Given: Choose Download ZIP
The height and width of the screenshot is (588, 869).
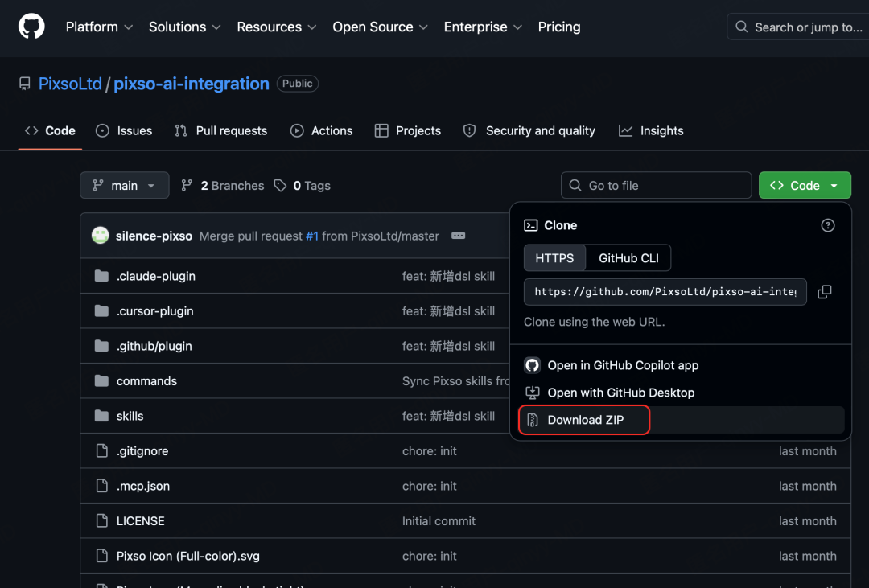Looking at the screenshot, I should click(x=682, y=420).
